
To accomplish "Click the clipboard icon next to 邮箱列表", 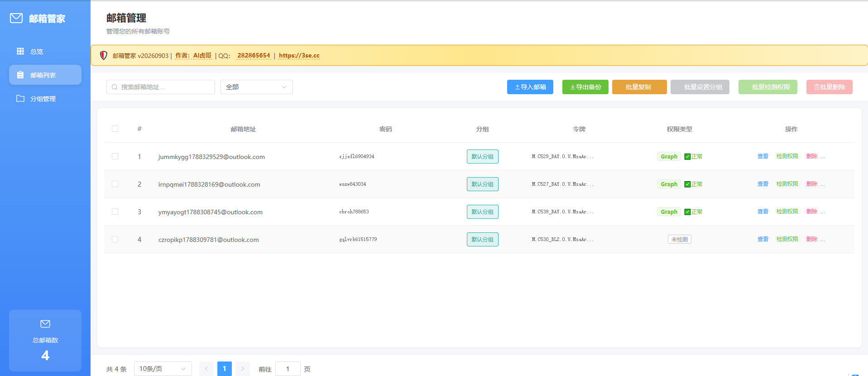I will pyautogui.click(x=20, y=75).
